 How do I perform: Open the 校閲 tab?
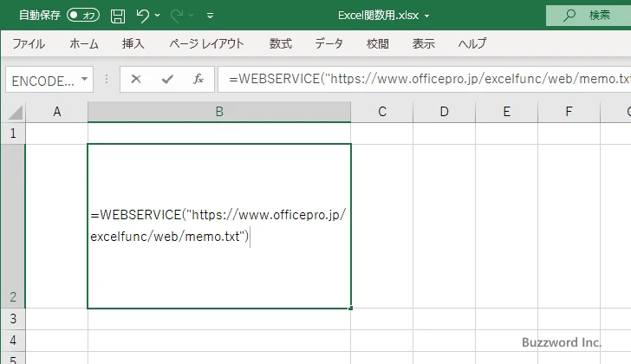pyautogui.click(x=378, y=43)
